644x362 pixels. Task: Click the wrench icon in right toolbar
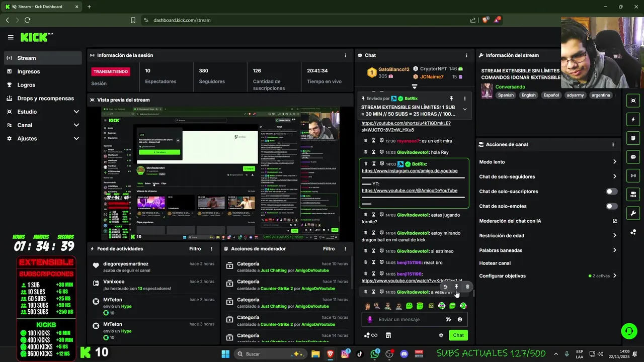click(x=633, y=213)
